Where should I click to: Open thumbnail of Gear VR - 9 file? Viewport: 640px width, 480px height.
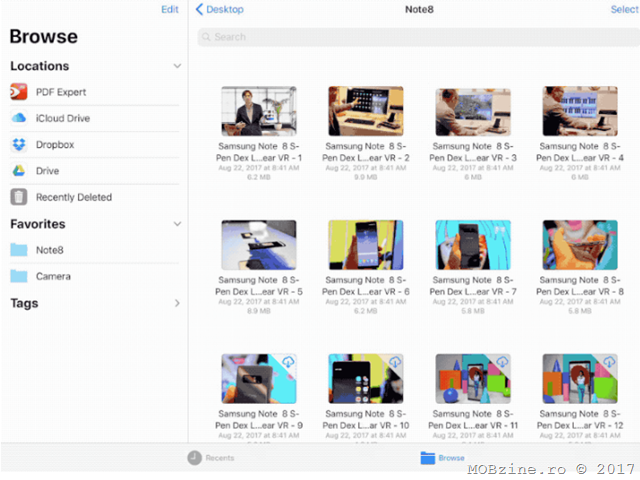(259, 379)
